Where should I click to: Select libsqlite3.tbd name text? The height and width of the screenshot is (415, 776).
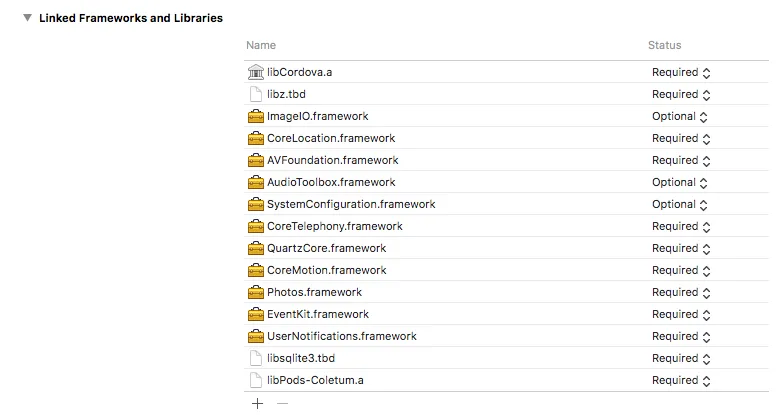click(x=301, y=358)
